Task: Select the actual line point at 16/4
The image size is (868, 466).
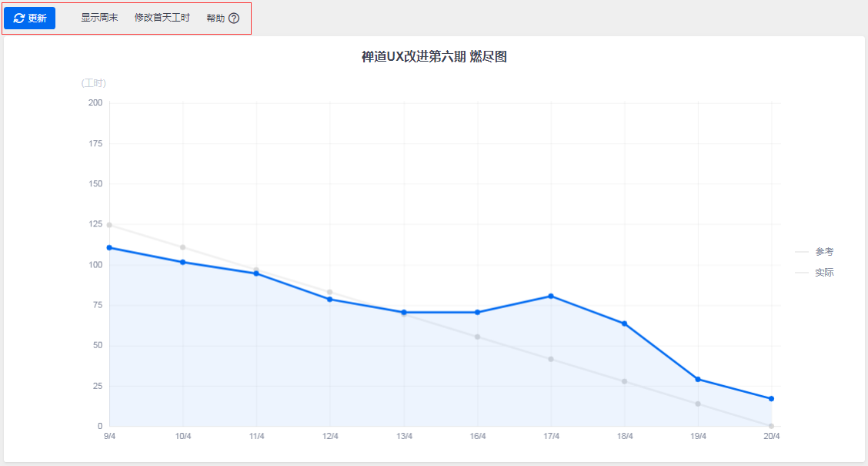Action: tap(477, 313)
